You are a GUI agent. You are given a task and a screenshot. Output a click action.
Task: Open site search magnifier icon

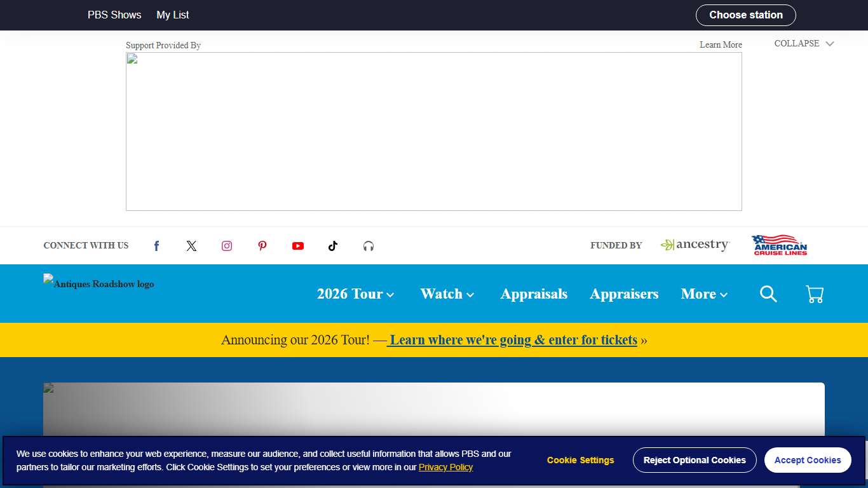pyautogui.click(x=768, y=294)
